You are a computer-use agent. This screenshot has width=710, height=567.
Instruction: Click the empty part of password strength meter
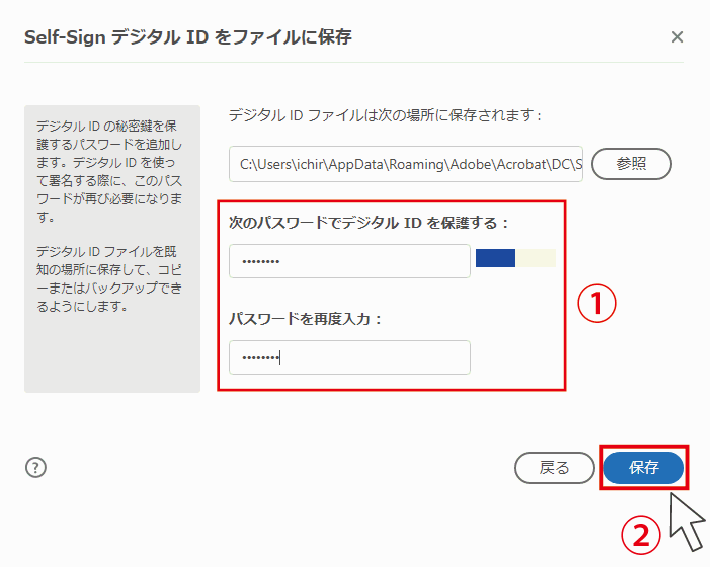pos(535,258)
